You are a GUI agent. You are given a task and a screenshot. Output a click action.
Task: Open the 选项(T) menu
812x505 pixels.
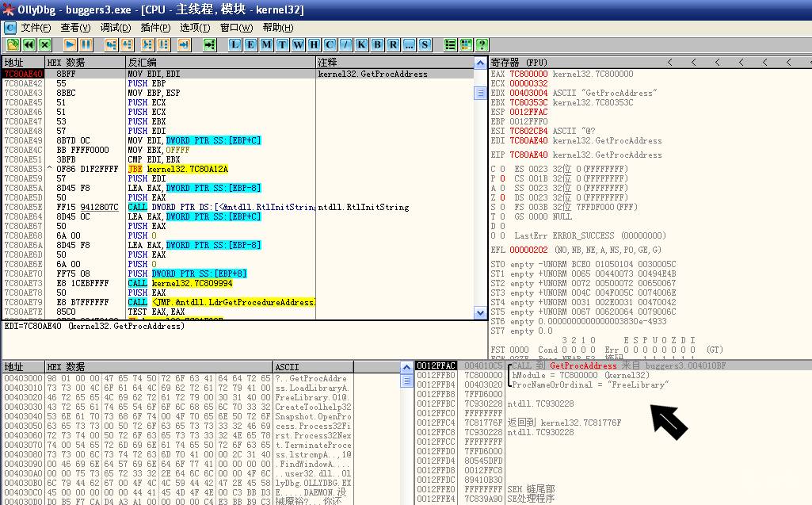195,28
